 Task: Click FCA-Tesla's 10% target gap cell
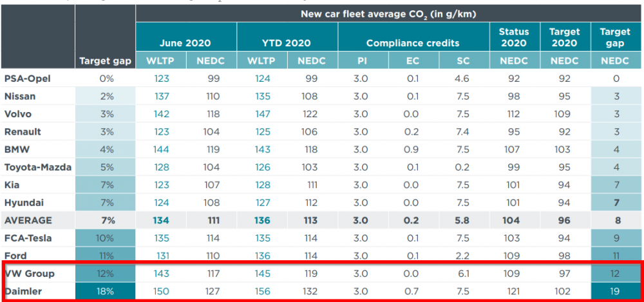pos(106,238)
